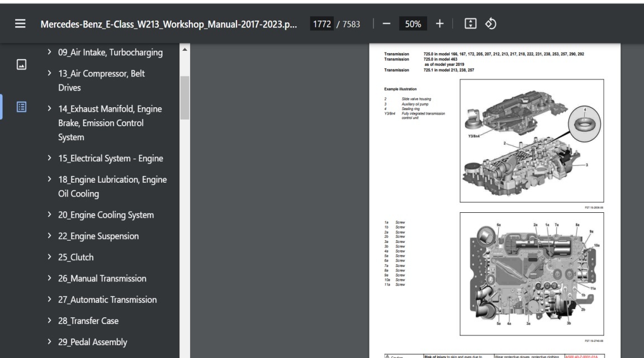Expand the 29_Pedal Assembly chevron
The width and height of the screenshot is (644, 358).
point(49,342)
